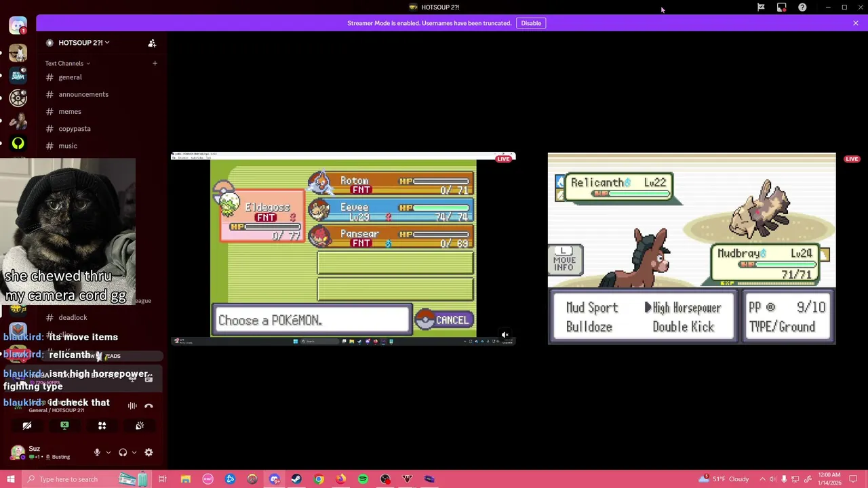The height and width of the screenshot is (488, 868).
Task: Open Discord direct messages home icon
Action: (x=18, y=26)
